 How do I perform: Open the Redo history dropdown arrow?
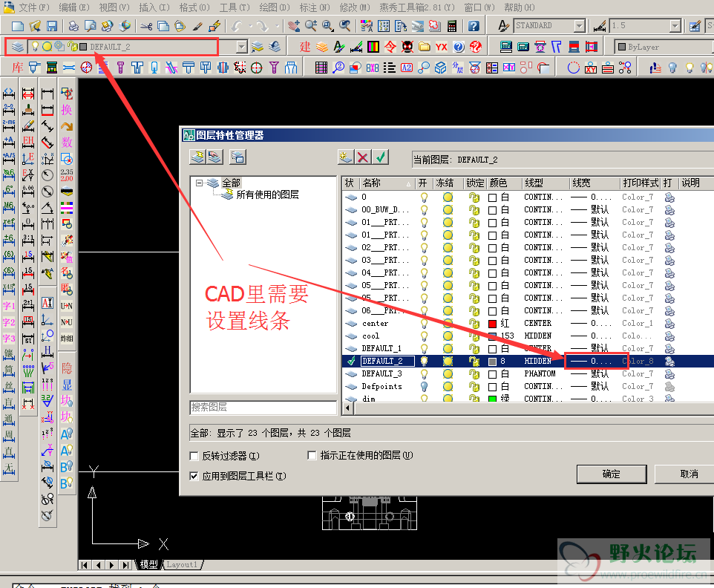[x=276, y=27]
